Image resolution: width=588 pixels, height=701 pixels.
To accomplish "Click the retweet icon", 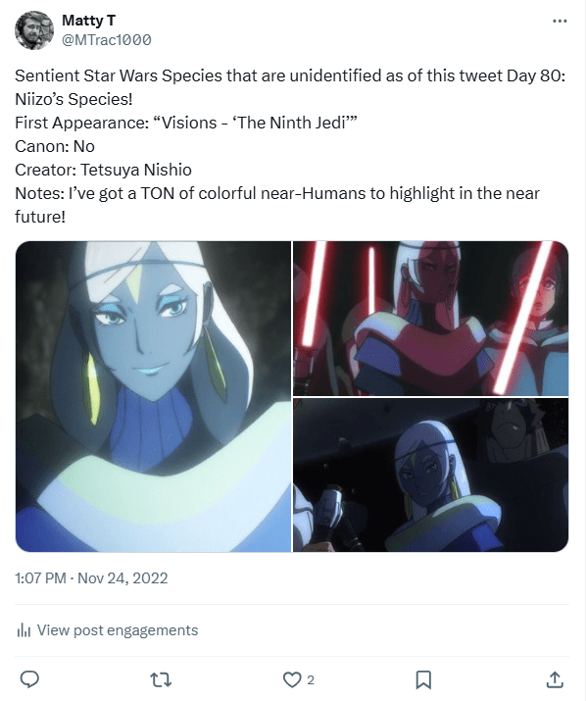I will tap(161, 680).
